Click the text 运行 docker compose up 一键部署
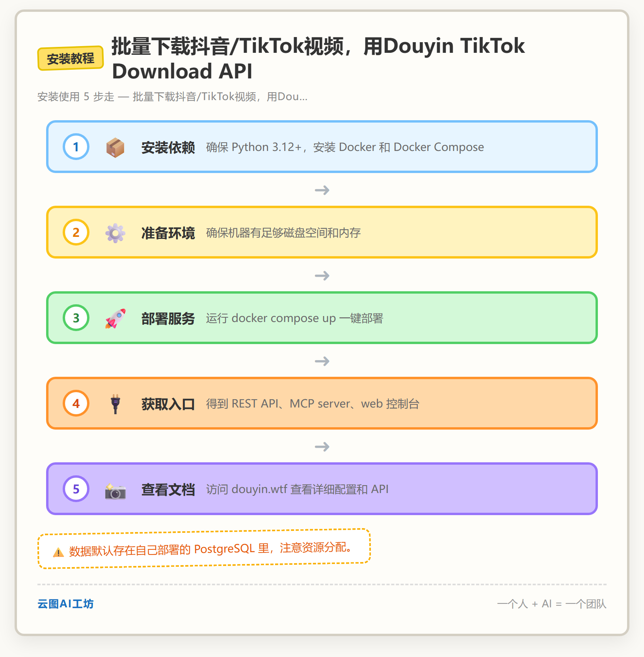The width and height of the screenshot is (644, 657). click(294, 318)
